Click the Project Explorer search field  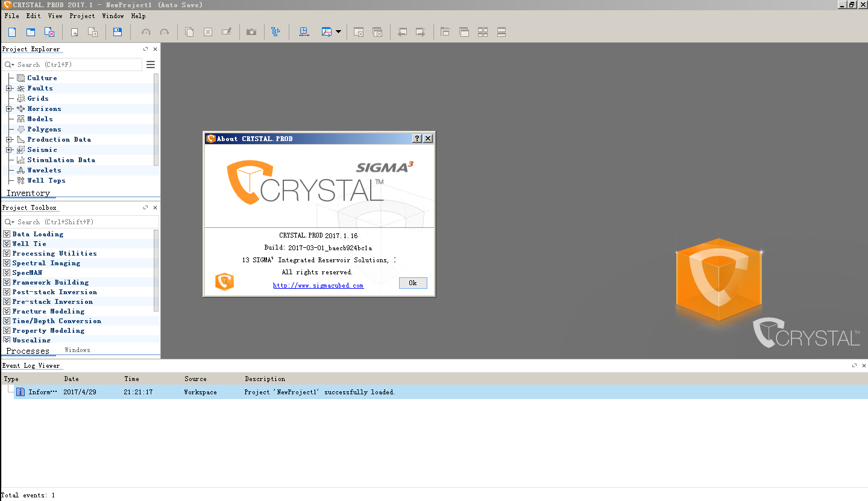pyautogui.click(x=72, y=65)
